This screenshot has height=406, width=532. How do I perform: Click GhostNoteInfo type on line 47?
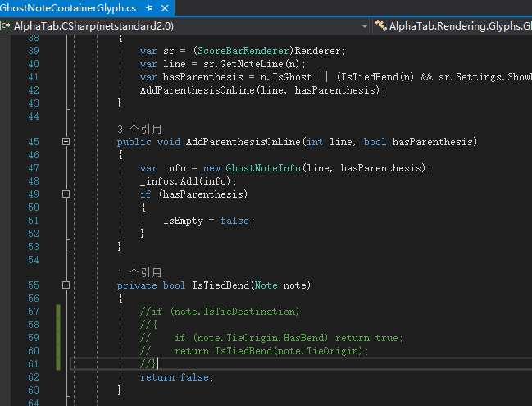[x=263, y=168]
